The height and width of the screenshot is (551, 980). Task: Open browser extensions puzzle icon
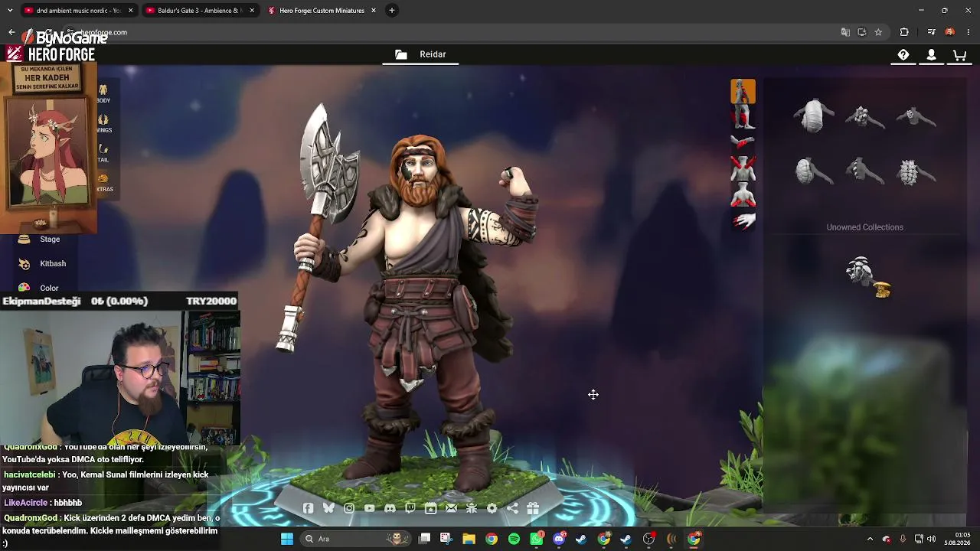904,32
